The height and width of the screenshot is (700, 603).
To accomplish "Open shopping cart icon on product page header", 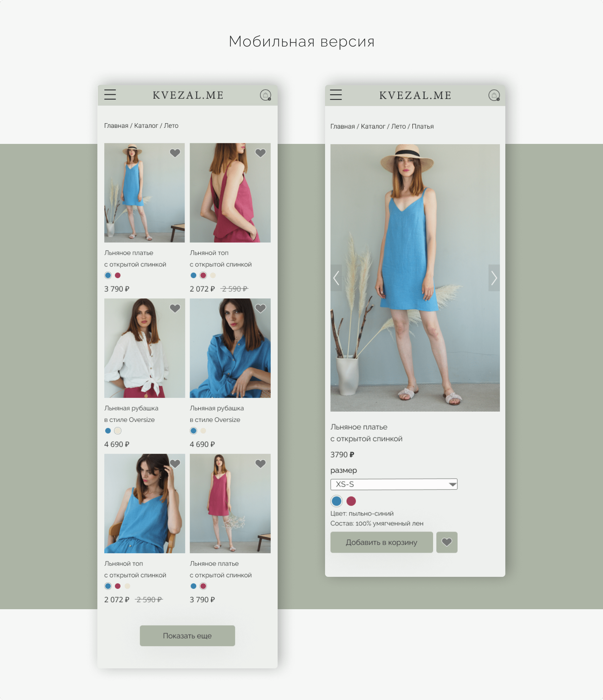I will [x=494, y=95].
